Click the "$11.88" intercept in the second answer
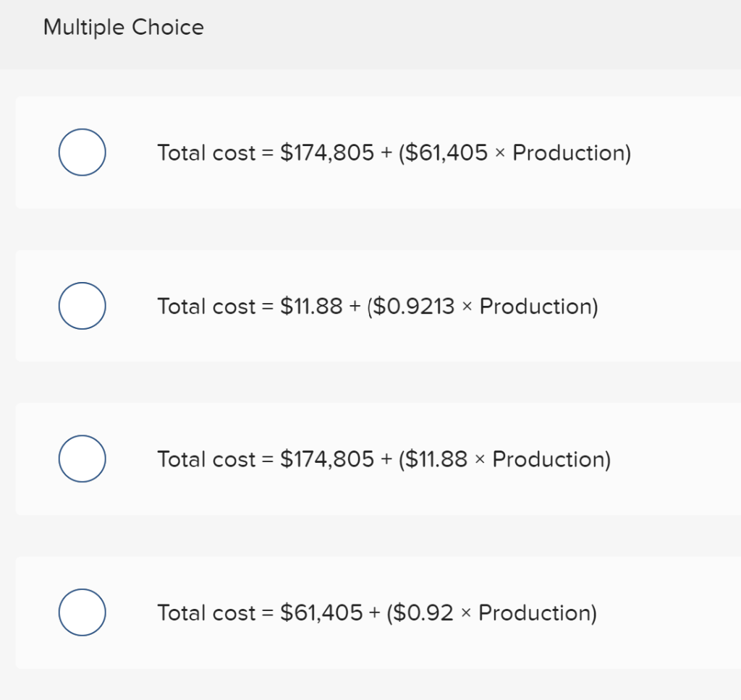 (311, 307)
